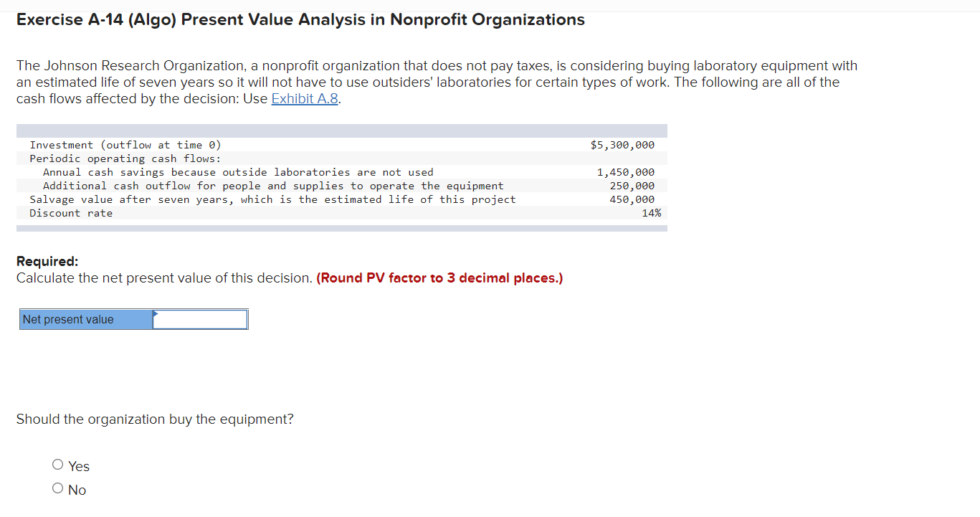Click the shaded table header bar
Screen dimensions: 980x517
click(341, 130)
